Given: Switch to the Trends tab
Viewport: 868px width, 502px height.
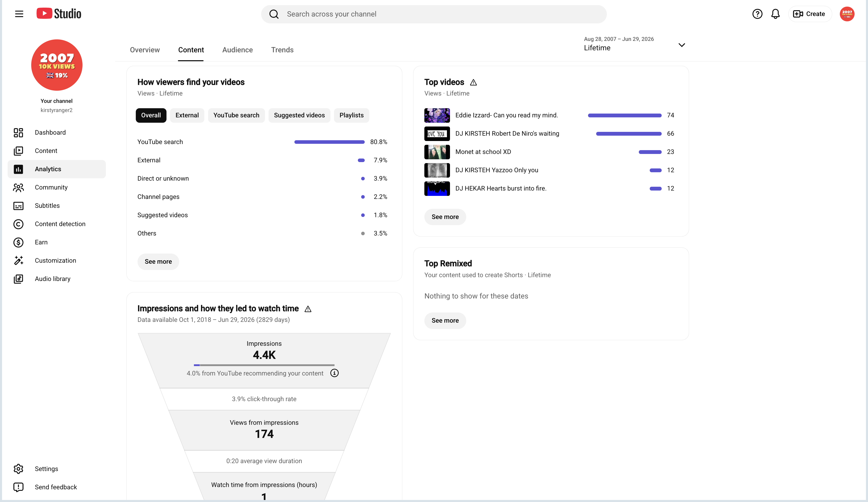Looking at the screenshot, I should [x=282, y=50].
